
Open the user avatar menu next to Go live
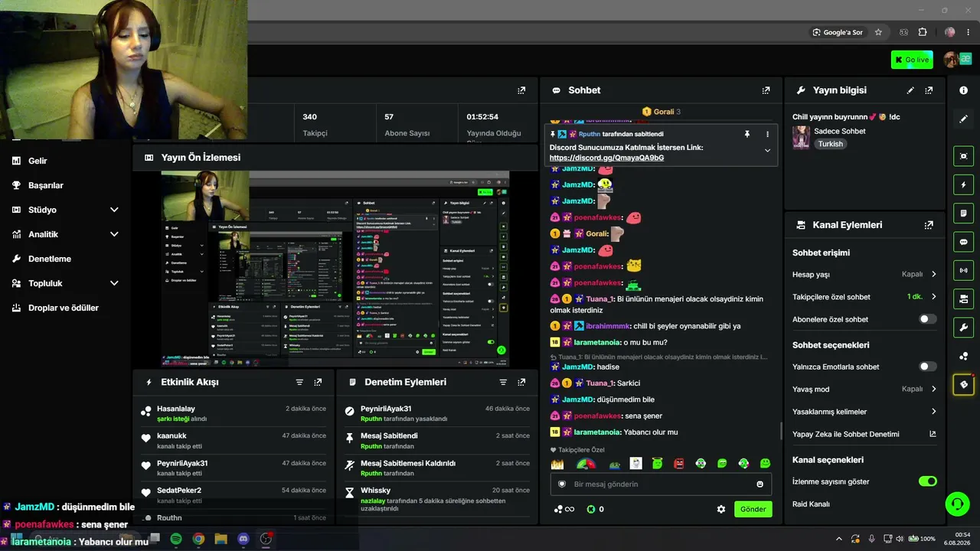952,60
